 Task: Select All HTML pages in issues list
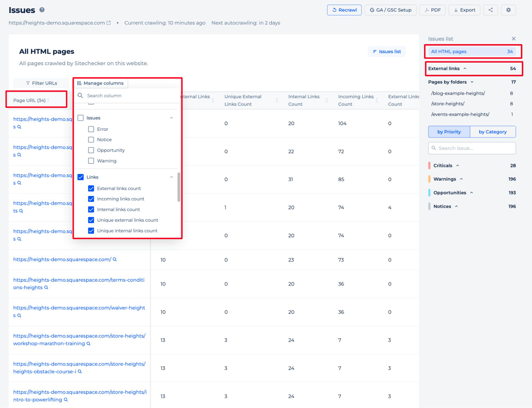pos(472,52)
